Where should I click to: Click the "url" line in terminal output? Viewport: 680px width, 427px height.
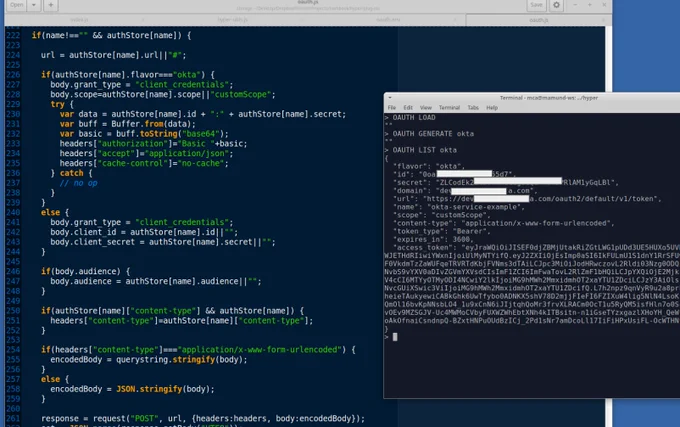[527, 199]
